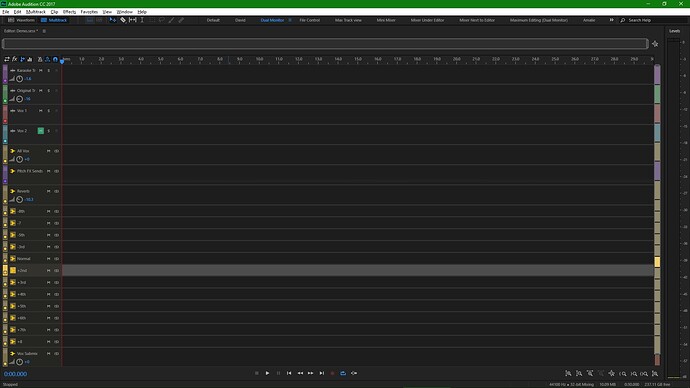The image size is (690, 388).
Task: Toggle the metronome icon
Action: coord(40,59)
